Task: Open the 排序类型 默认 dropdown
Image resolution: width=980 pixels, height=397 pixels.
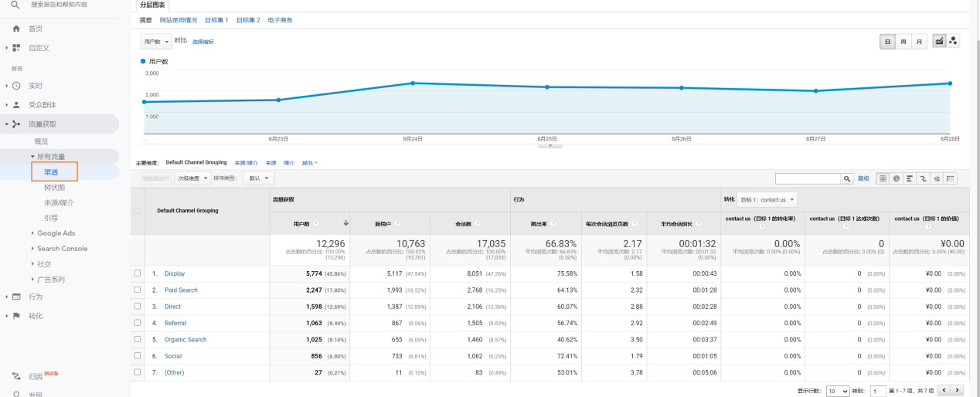Action: pos(258,178)
